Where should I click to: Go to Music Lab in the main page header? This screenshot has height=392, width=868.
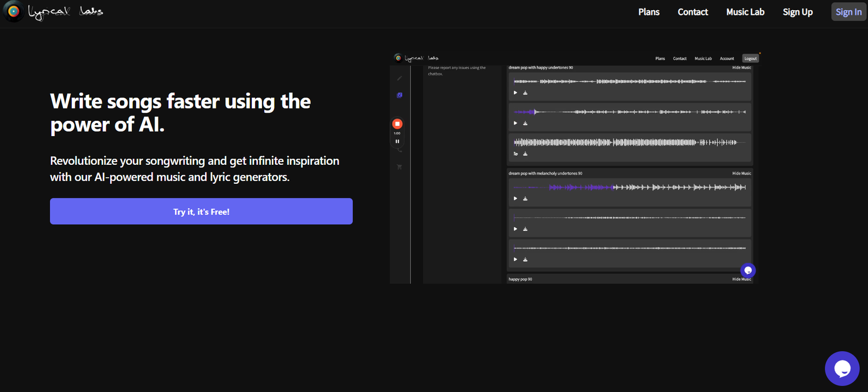745,12
